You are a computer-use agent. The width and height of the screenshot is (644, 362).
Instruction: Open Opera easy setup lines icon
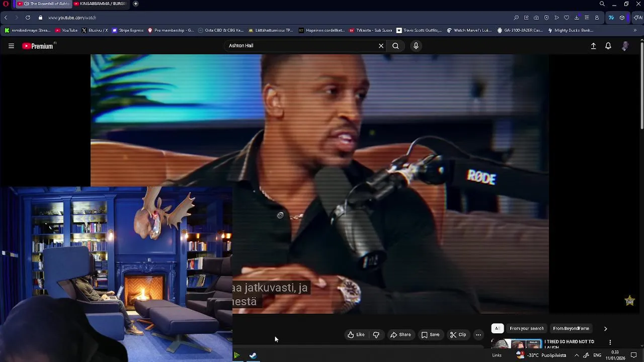point(587,18)
